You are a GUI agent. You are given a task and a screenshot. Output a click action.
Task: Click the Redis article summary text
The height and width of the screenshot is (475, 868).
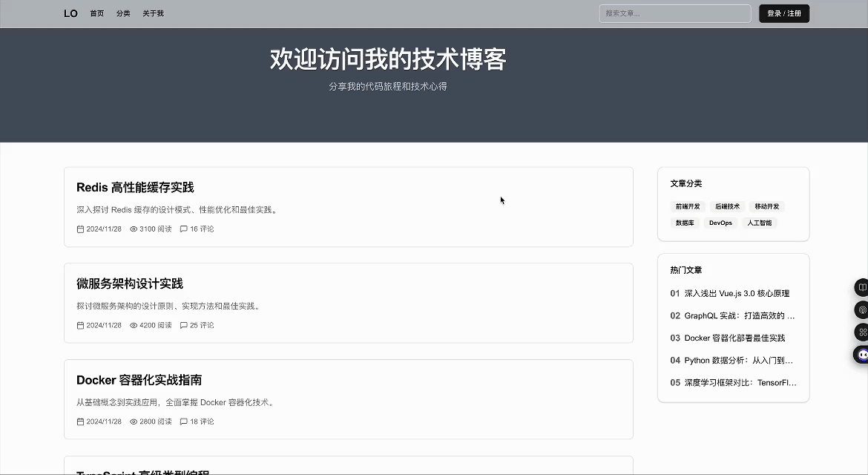point(178,210)
